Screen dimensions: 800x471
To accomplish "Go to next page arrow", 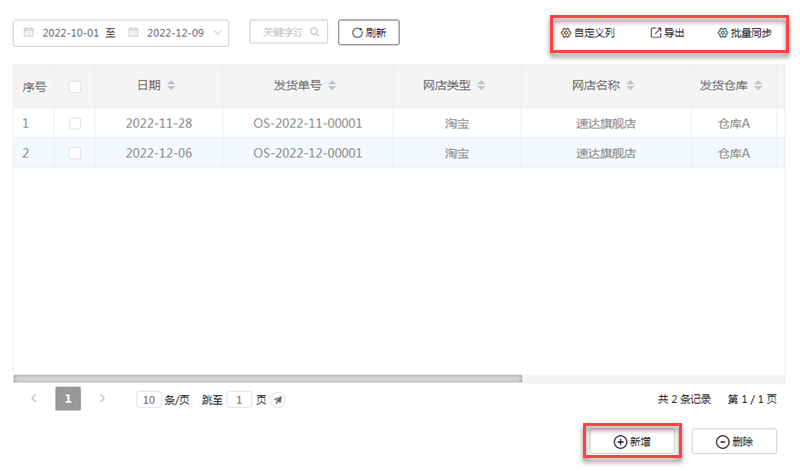I will pos(102,399).
